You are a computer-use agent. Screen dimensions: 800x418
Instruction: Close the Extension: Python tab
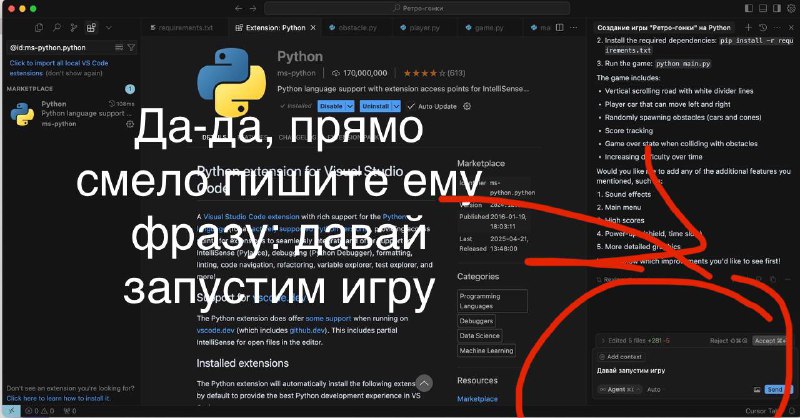313,28
